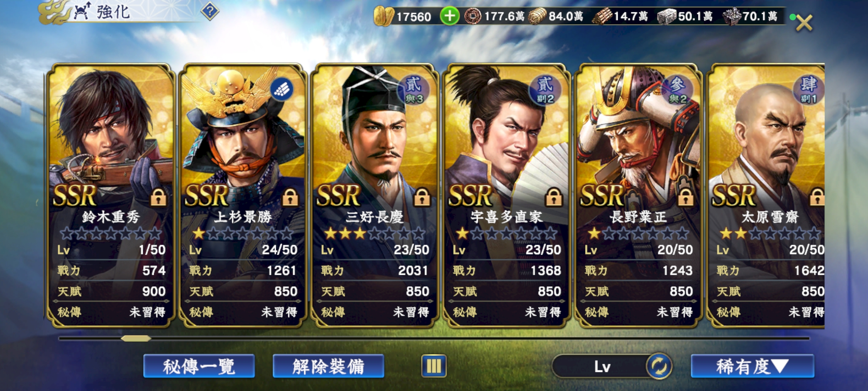Image resolution: width=868 pixels, height=391 pixels.
Task: Tap the blue badge icon on 上杉景勝 card
Action: [282, 89]
